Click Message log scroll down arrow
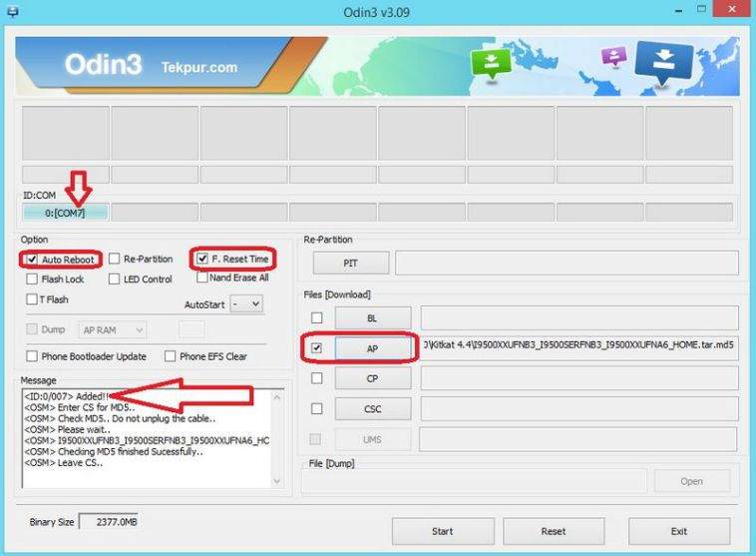This screenshot has width=756, height=556. pos(277,481)
